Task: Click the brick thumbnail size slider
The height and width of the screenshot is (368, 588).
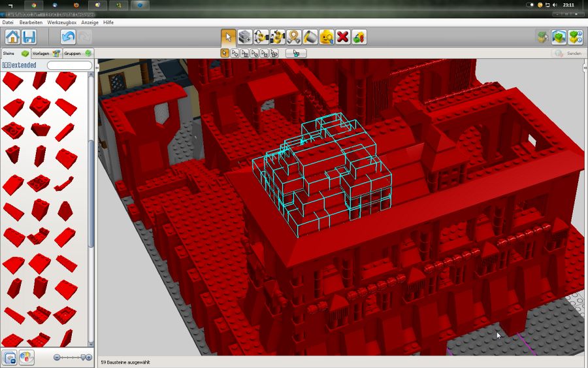Action: [73, 358]
